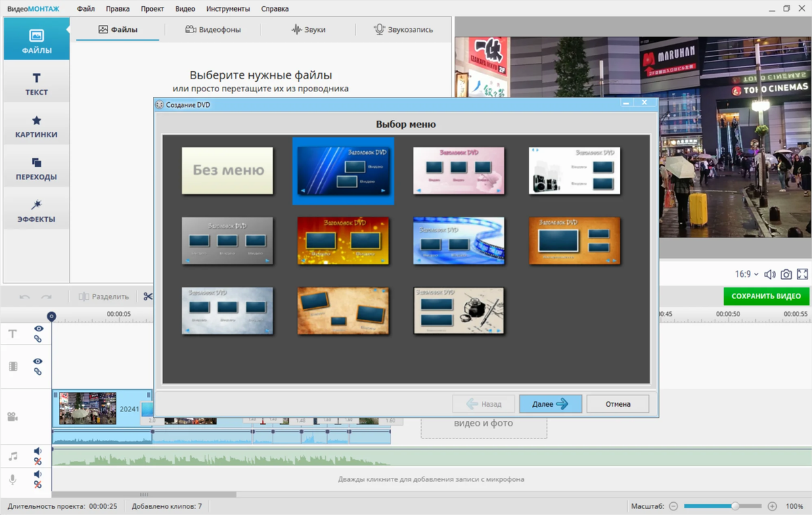812x515 pixels.
Task: Click the music track note icon
Action: tap(13, 456)
